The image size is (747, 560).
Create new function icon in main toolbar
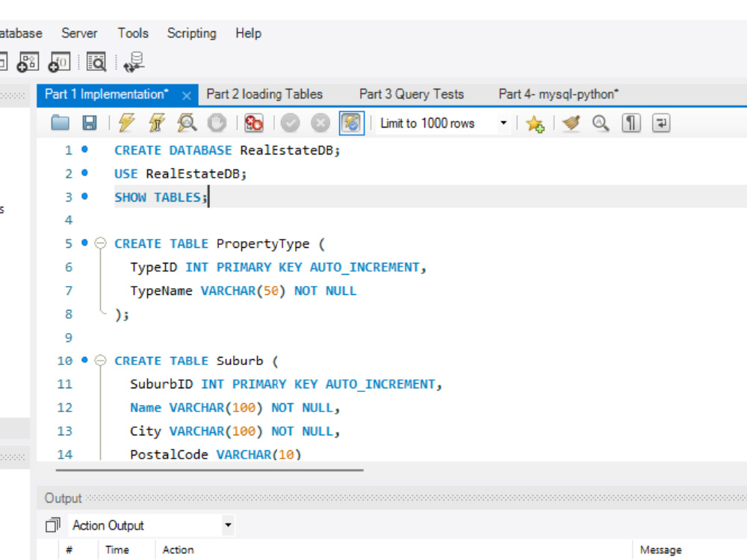click(59, 63)
